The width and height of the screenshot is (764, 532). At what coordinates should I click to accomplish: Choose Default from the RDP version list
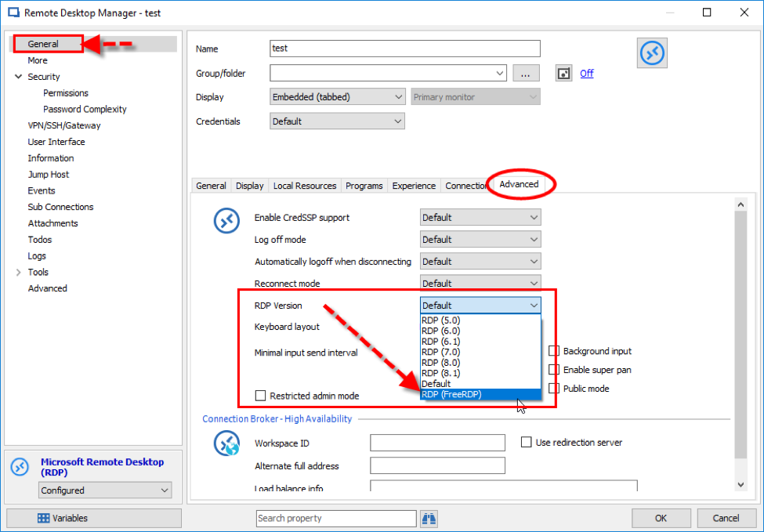tap(480, 384)
